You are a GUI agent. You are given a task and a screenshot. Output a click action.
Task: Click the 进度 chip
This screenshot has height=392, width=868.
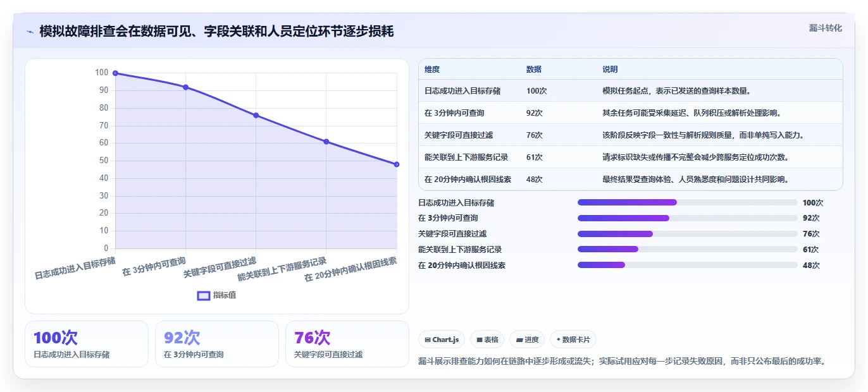527,340
